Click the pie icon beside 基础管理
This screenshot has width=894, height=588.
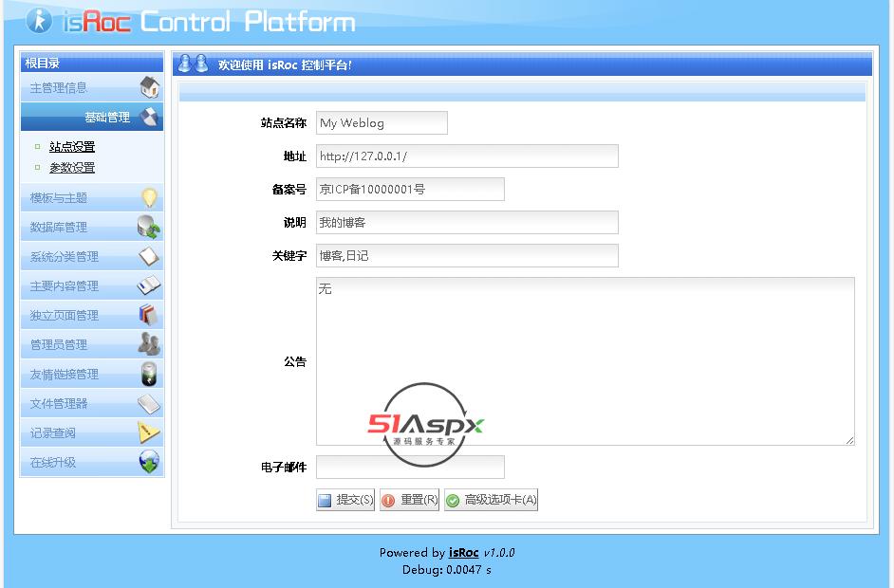149,117
